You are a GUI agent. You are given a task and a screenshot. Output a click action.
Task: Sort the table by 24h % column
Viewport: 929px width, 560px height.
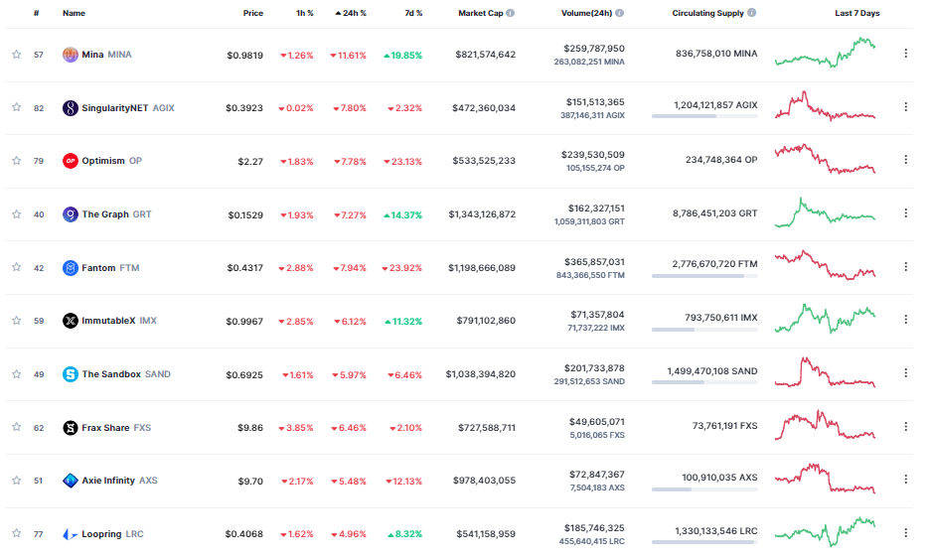point(349,14)
